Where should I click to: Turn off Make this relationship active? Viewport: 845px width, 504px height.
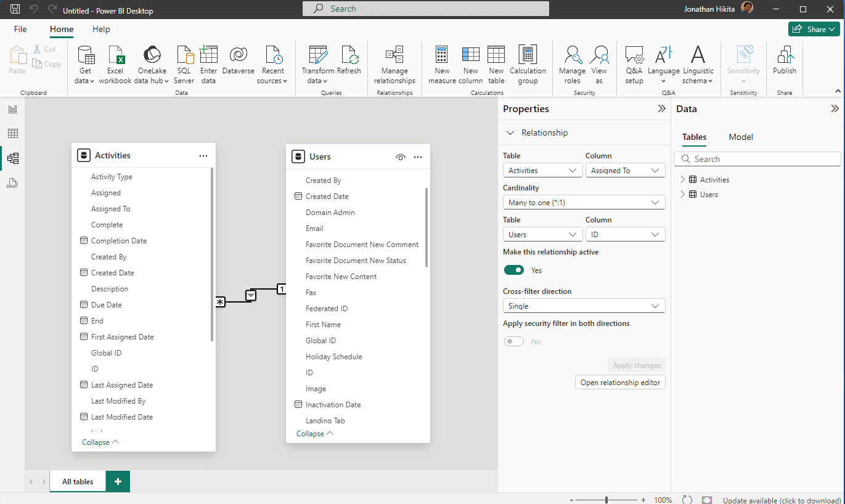click(x=514, y=270)
